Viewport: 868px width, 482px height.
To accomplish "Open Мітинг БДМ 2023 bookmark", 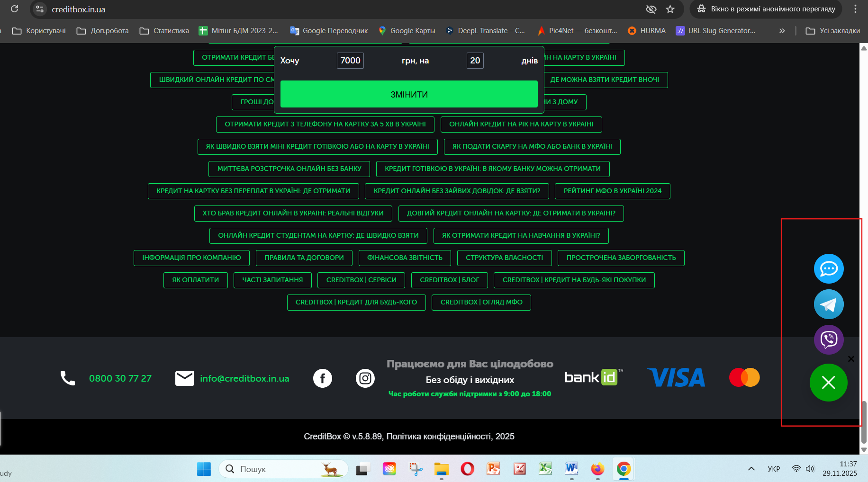I will 238,31.
